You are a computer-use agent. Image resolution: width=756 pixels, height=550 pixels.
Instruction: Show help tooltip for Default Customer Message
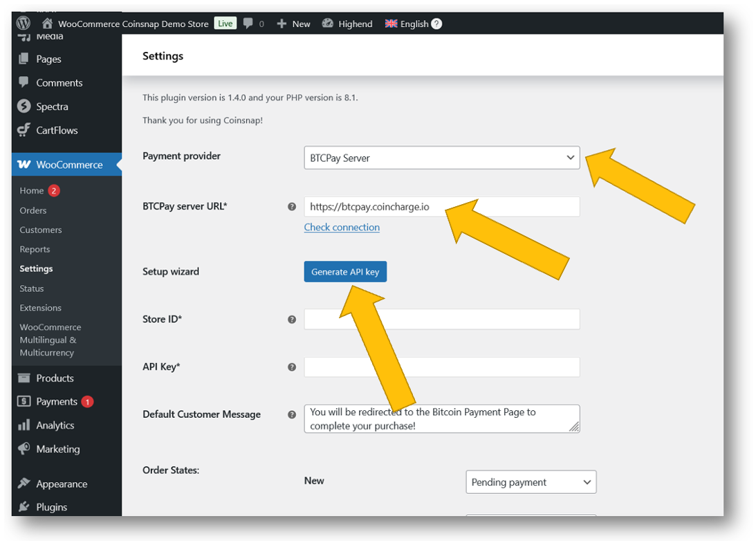pos(292,414)
